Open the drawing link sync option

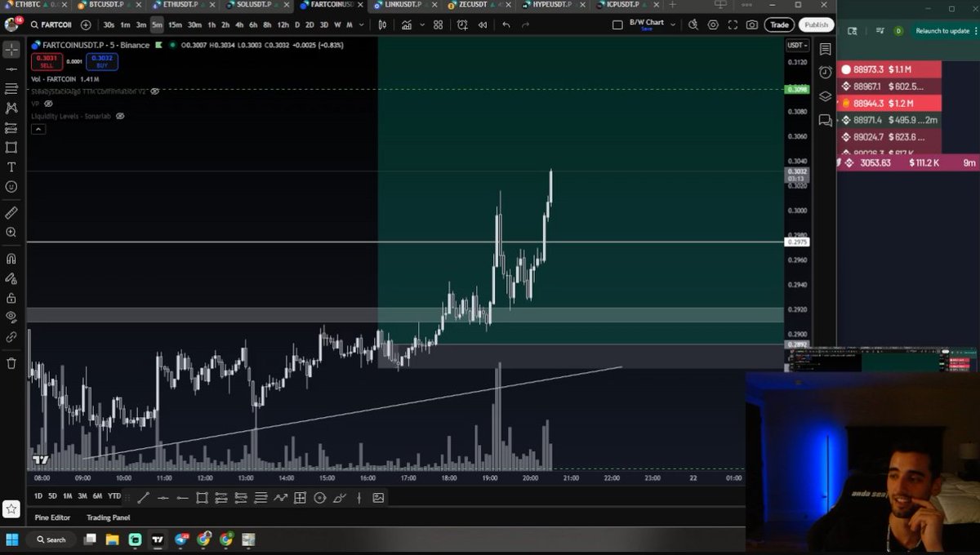tap(11, 336)
